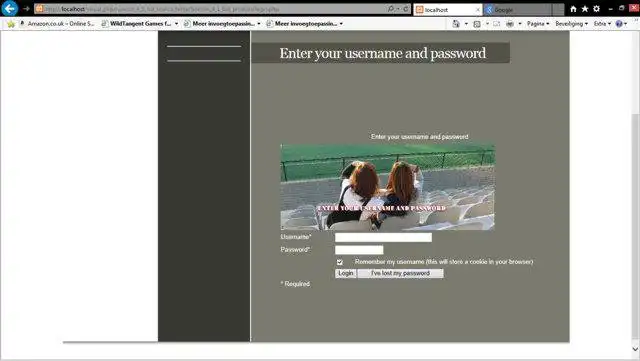Screen dimensions: 640x361
Task: Click the feeds icon in command bar
Action: tap(477, 24)
